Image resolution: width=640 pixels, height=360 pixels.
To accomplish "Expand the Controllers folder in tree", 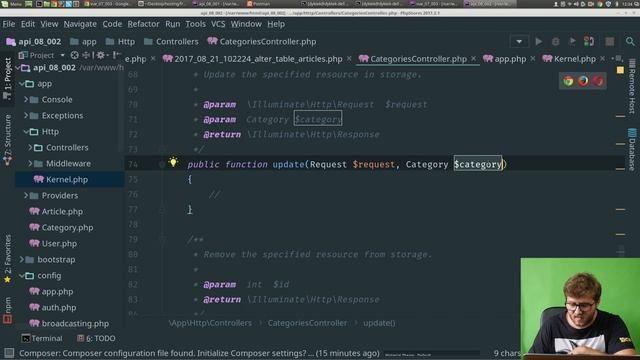I will click(x=30, y=147).
